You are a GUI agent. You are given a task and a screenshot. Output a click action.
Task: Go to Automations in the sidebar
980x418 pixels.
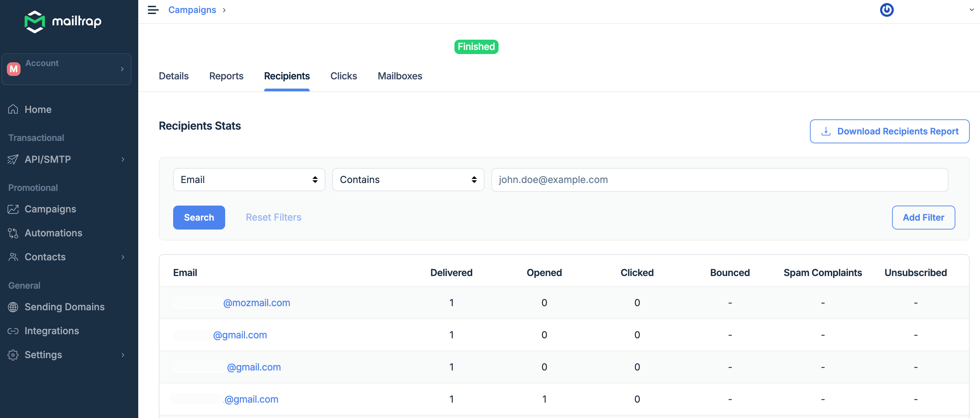53,233
